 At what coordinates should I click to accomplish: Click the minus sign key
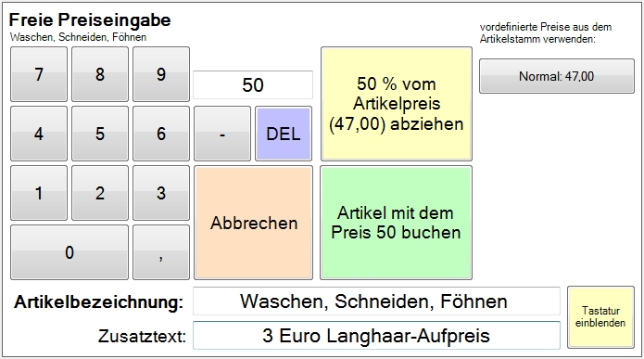pyautogui.click(x=222, y=134)
